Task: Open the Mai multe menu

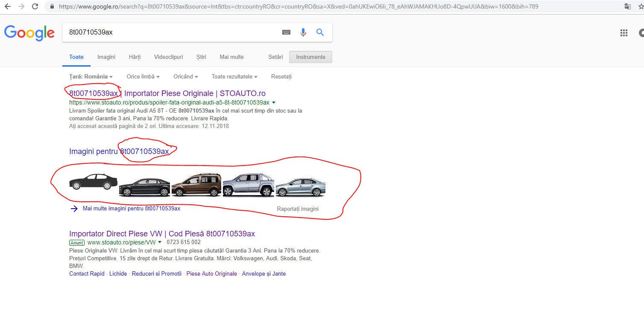Action: (x=231, y=57)
